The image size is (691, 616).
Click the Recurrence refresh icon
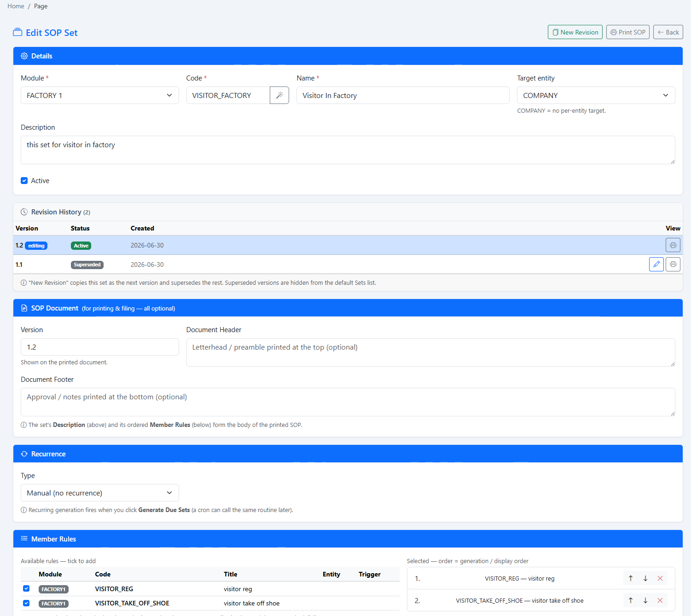point(24,454)
